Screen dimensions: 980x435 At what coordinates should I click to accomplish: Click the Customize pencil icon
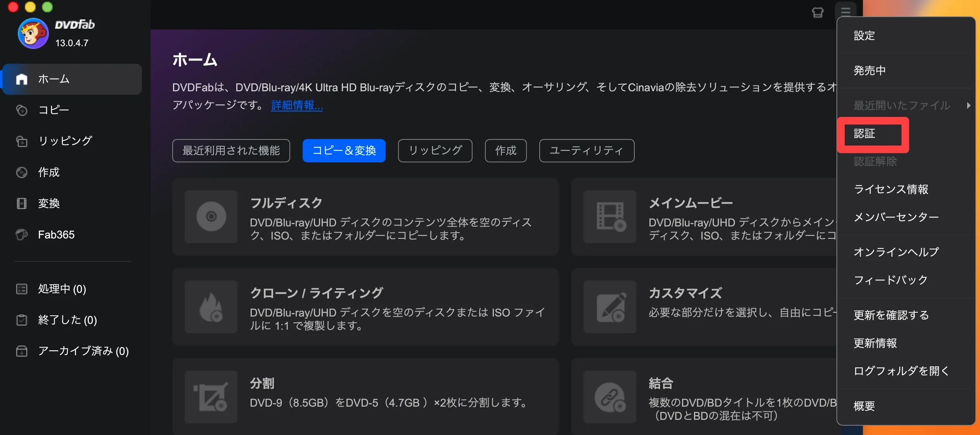(x=610, y=307)
